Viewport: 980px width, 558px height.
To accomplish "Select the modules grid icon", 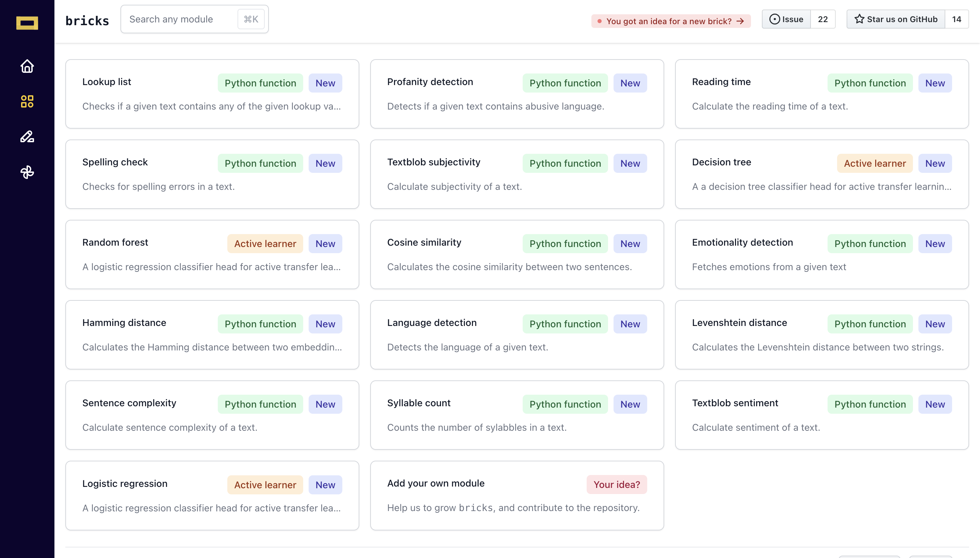I will pyautogui.click(x=27, y=101).
